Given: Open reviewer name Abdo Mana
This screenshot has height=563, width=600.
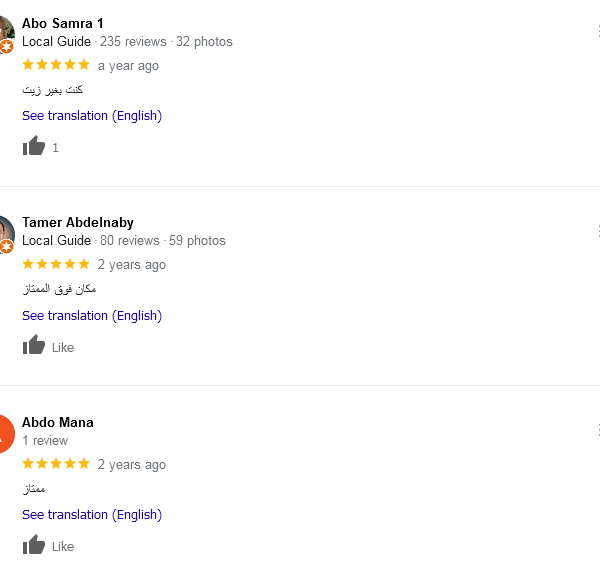Looking at the screenshot, I should pyautogui.click(x=58, y=422).
